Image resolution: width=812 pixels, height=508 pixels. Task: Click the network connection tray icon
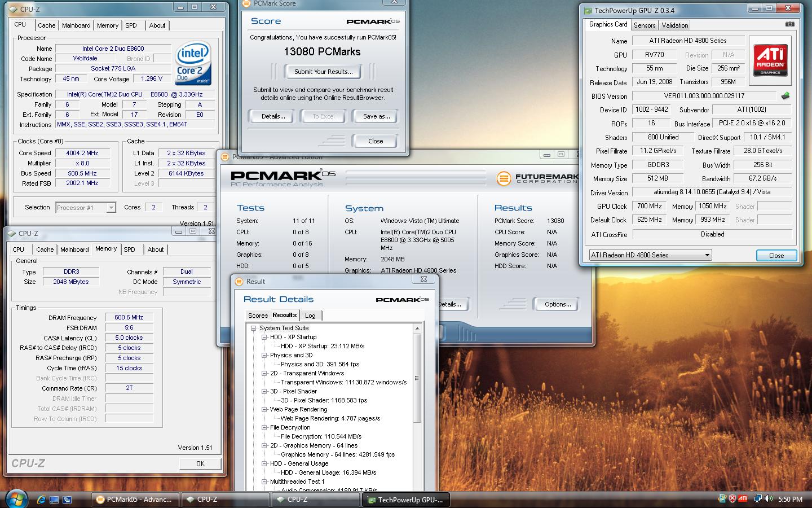(x=758, y=499)
